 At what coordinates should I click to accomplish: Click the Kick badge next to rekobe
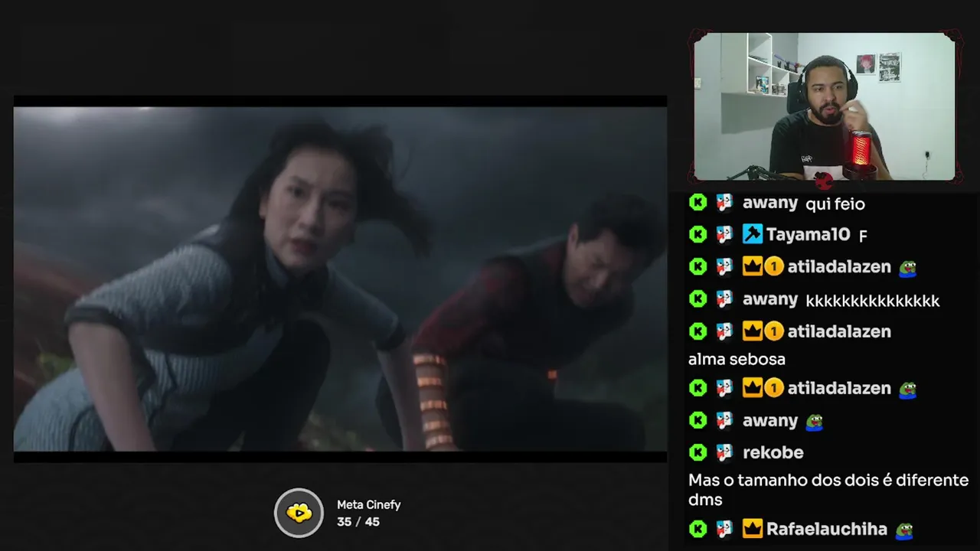[x=697, y=452]
